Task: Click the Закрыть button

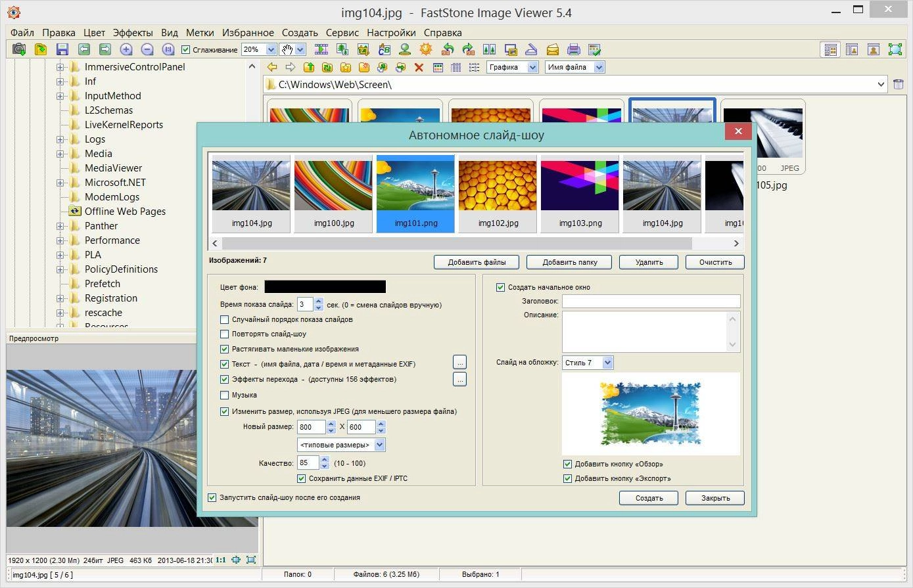Action: pyautogui.click(x=715, y=498)
